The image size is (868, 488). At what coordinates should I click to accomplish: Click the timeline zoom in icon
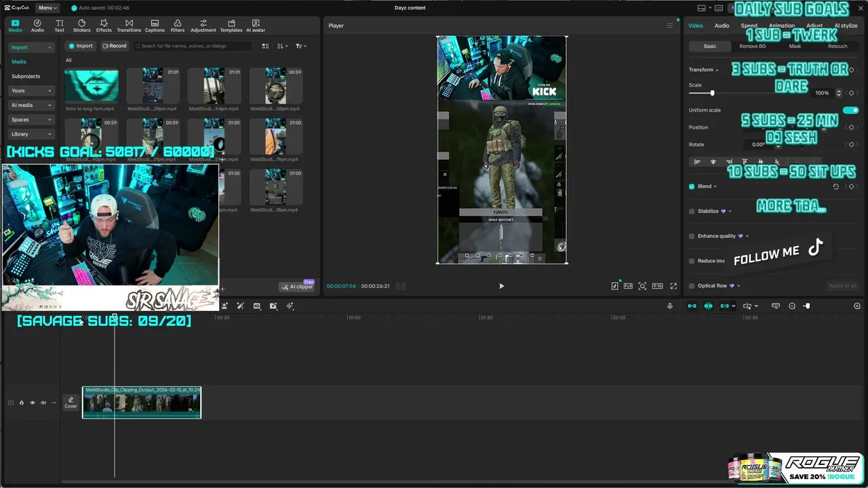tap(857, 306)
